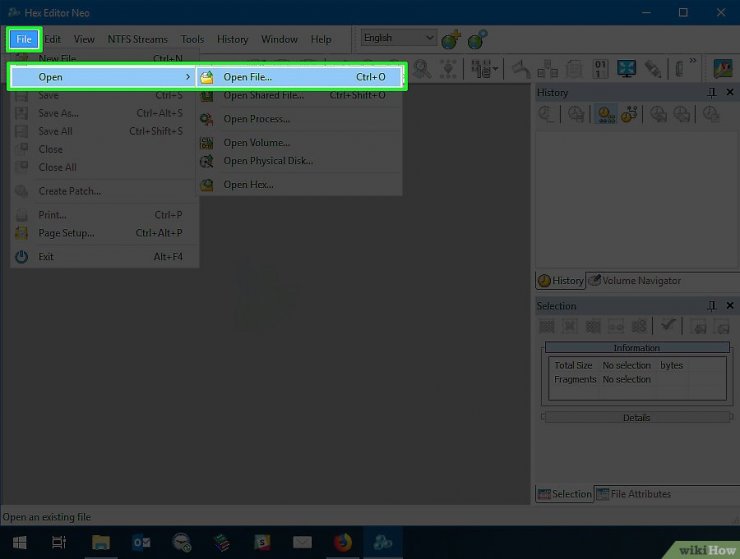Select Open Volume... from submenu
The image size is (740, 559).
pyautogui.click(x=299, y=143)
